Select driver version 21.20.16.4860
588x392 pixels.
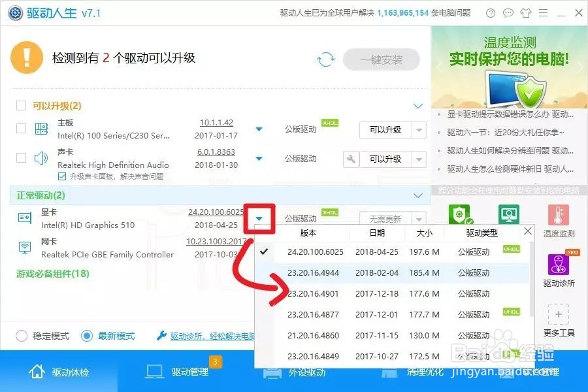pyautogui.click(x=392, y=335)
